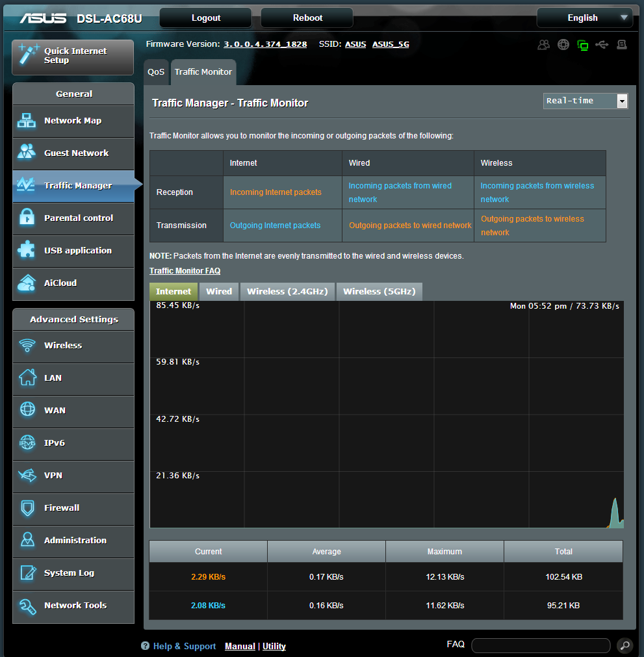This screenshot has width=644, height=657.
Task: Click the current 2.08 KB/s value
Action: coord(208,606)
